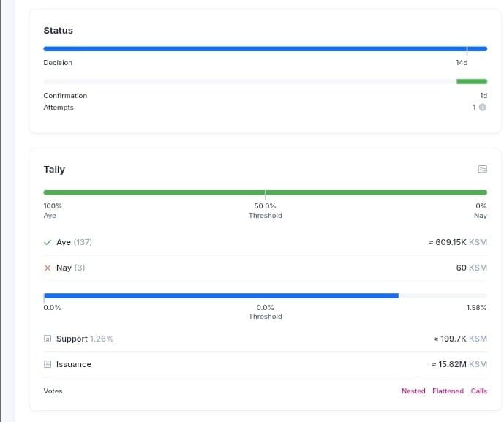Open the Calls votes link
The width and height of the screenshot is (504, 422).
[479, 391]
